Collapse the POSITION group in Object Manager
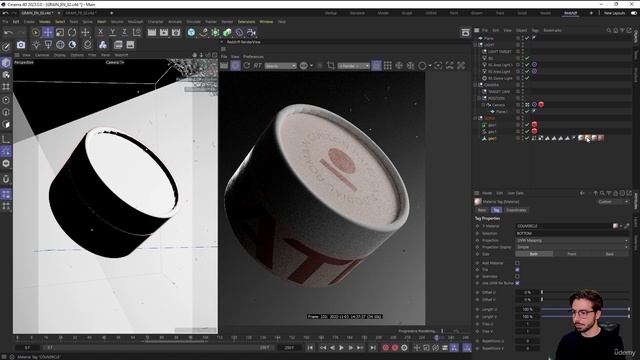The width and height of the screenshot is (640, 360). coord(480,98)
